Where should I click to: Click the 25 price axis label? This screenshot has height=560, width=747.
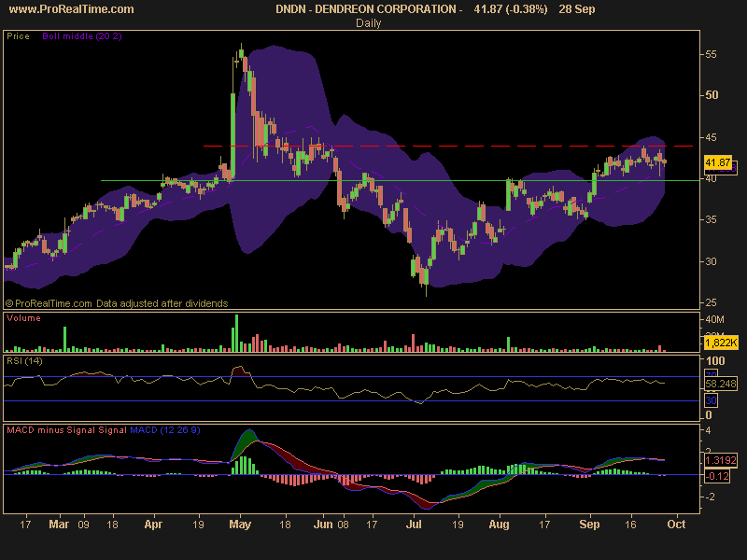[x=711, y=302]
